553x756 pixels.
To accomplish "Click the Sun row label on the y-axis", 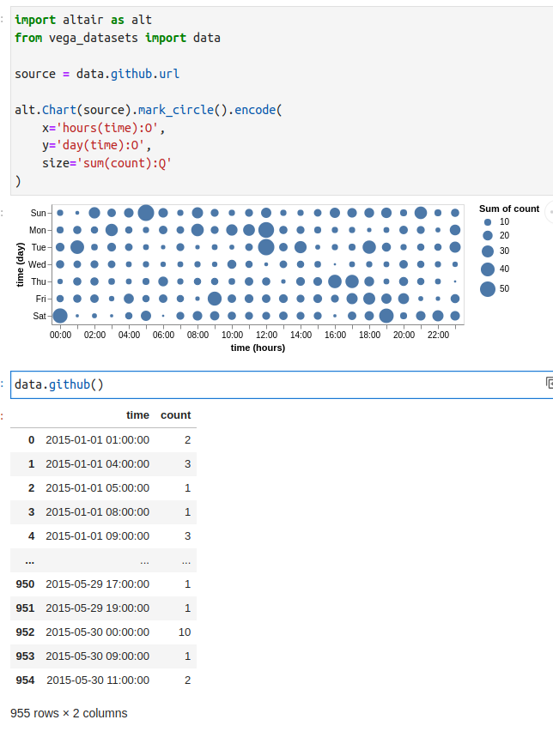I will 38,213.
